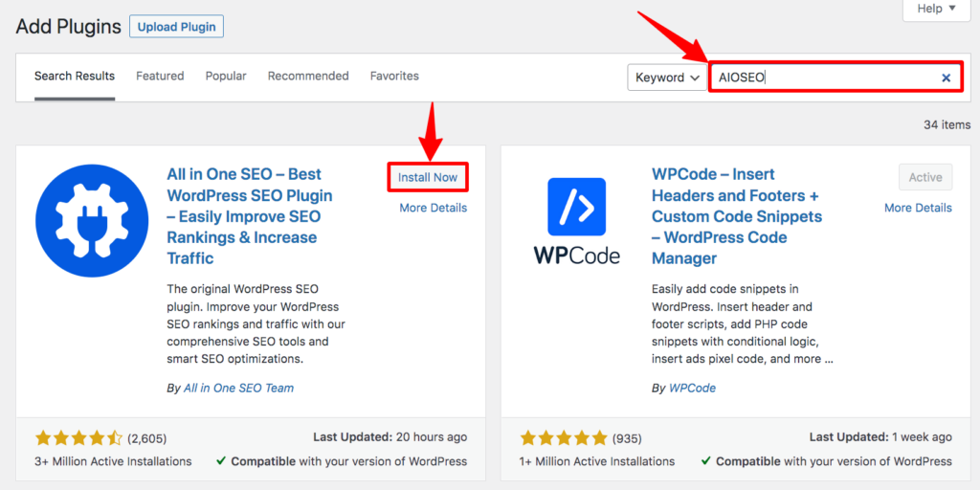Viewport: 980px width, 490px height.
Task: Open More Details for All in One SEO
Action: coord(434,208)
